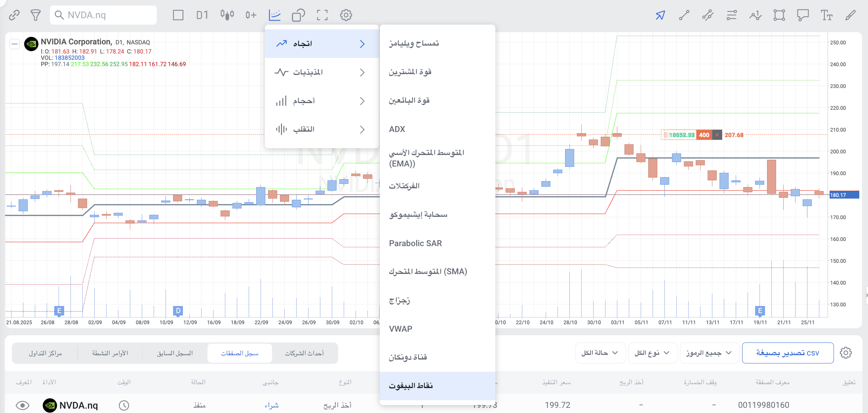Screen dimensions: 868x413
Task: Switch to أحداث الشركات tab
Action: coord(304,353)
